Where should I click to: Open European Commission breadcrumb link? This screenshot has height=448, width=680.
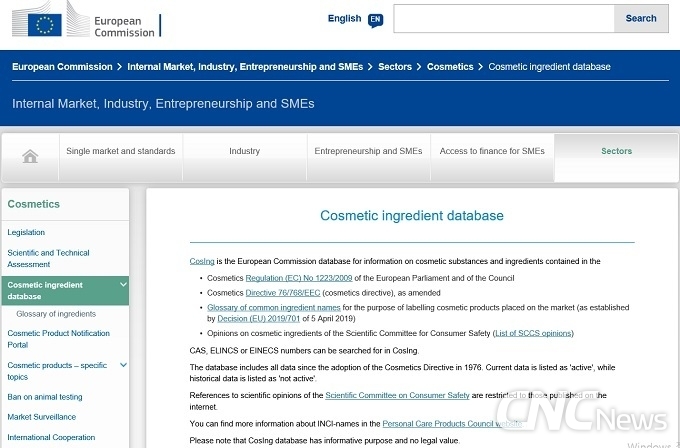pos(62,67)
